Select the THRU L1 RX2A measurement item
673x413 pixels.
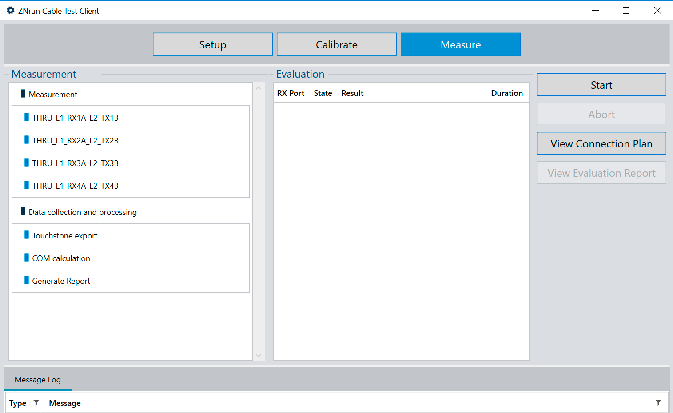coord(76,140)
